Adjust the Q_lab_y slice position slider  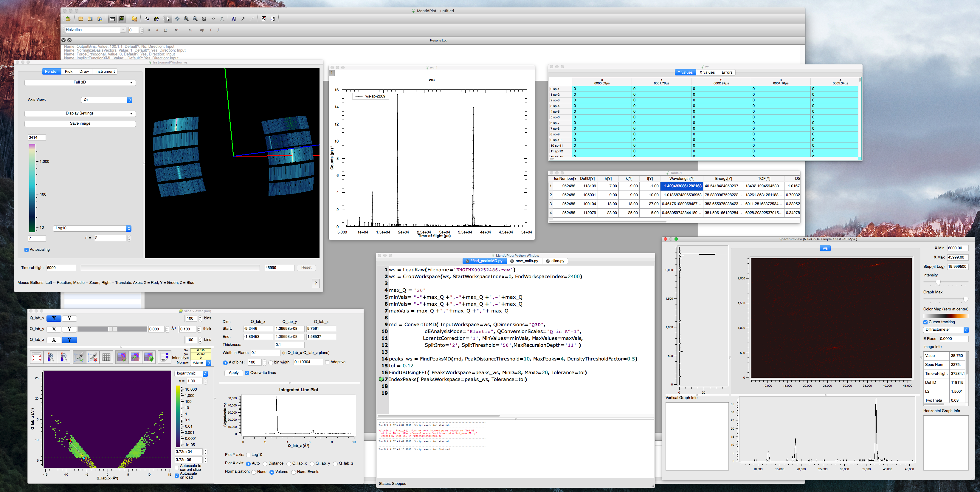click(x=112, y=329)
